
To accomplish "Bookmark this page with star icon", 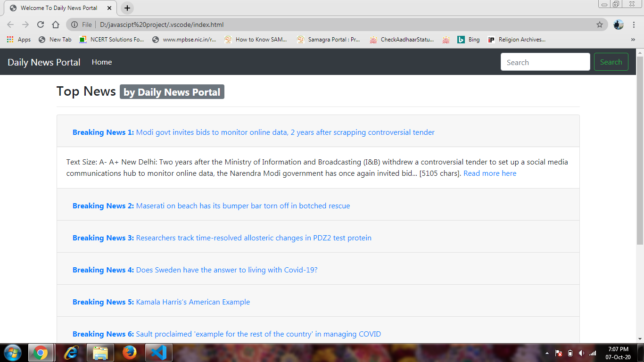I will tap(600, 25).
